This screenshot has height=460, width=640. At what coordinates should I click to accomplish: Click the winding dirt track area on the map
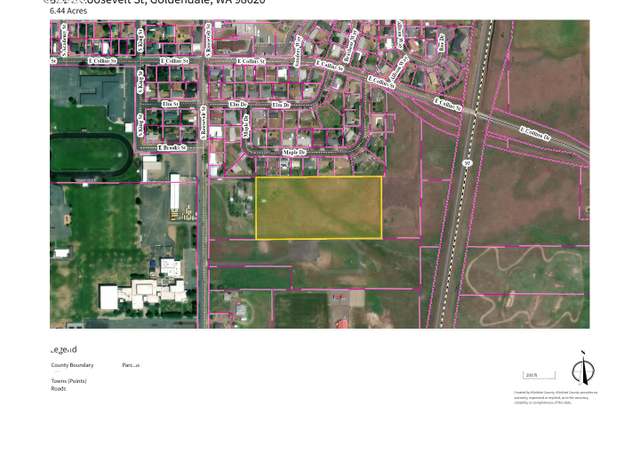point(526,286)
